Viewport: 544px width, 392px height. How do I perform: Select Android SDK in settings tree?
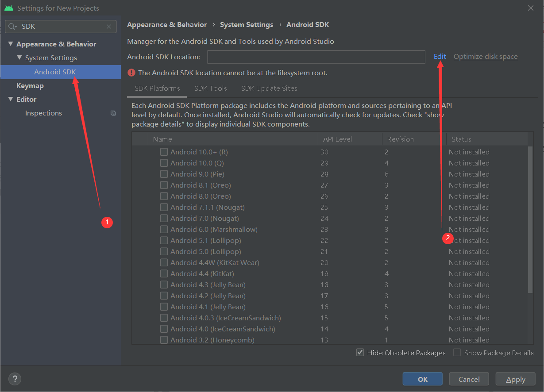[x=61, y=72]
